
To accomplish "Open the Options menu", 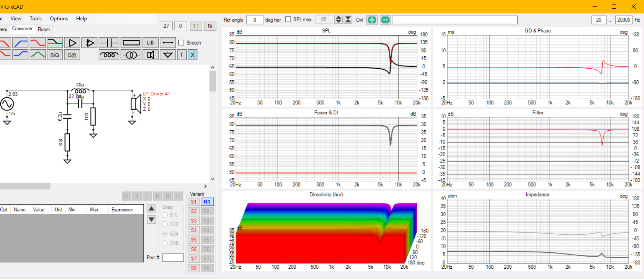I will click(59, 19).
